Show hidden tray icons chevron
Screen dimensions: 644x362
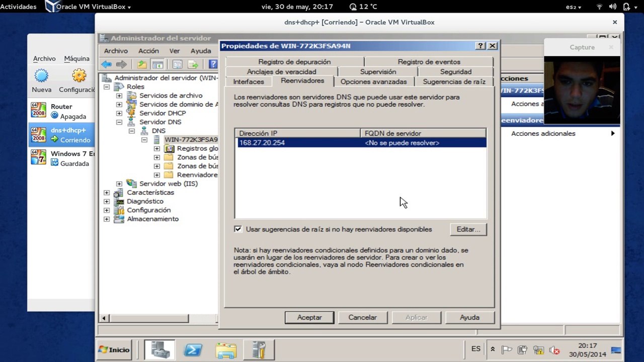click(493, 350)
